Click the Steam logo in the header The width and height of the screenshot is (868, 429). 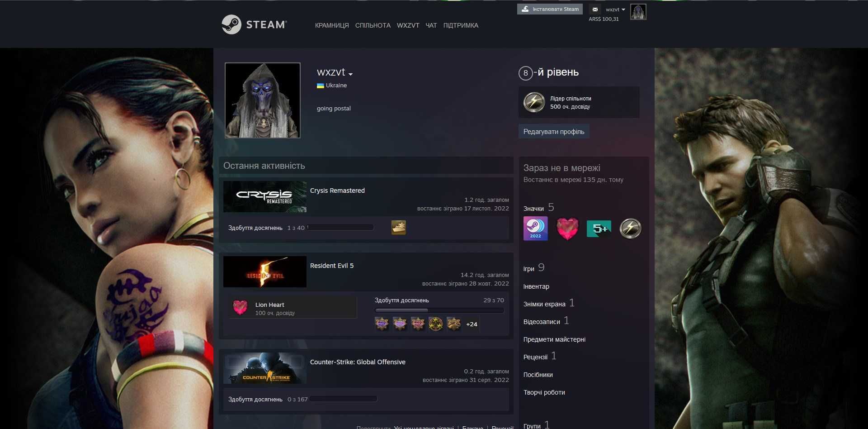(x=254, y=24)
